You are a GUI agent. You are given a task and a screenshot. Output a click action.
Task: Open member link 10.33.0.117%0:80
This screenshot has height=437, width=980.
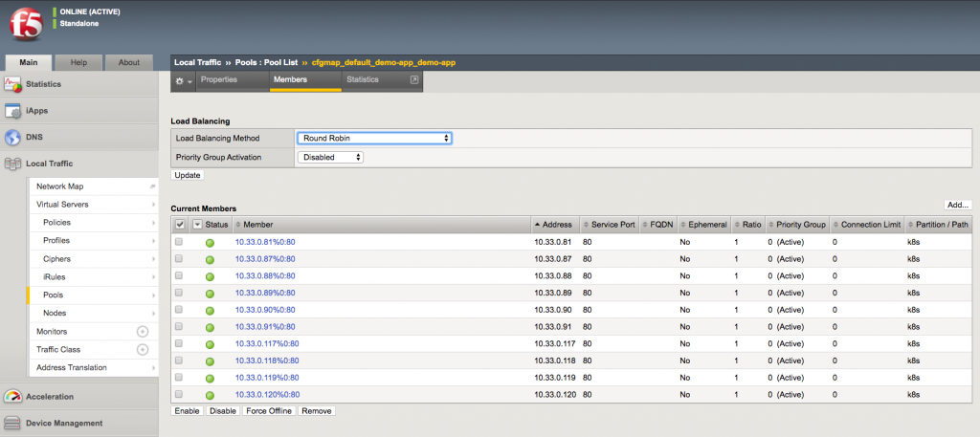click(x=267, y=343)
